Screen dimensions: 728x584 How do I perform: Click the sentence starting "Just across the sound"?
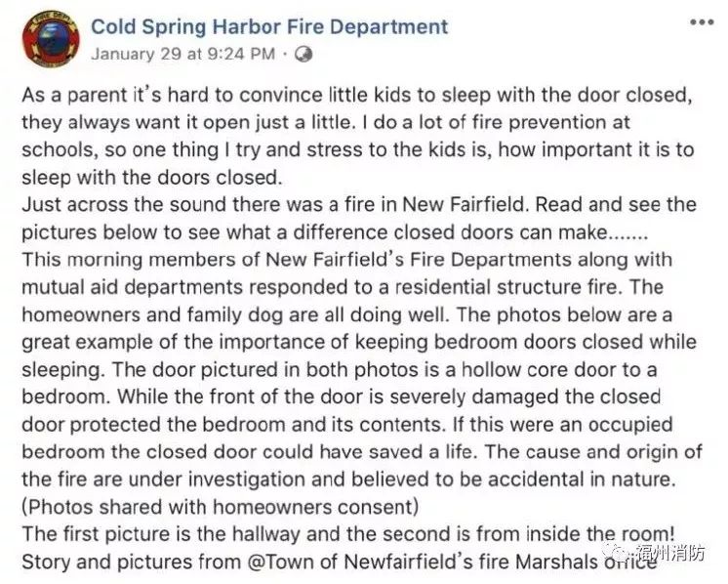click(351, 204)
